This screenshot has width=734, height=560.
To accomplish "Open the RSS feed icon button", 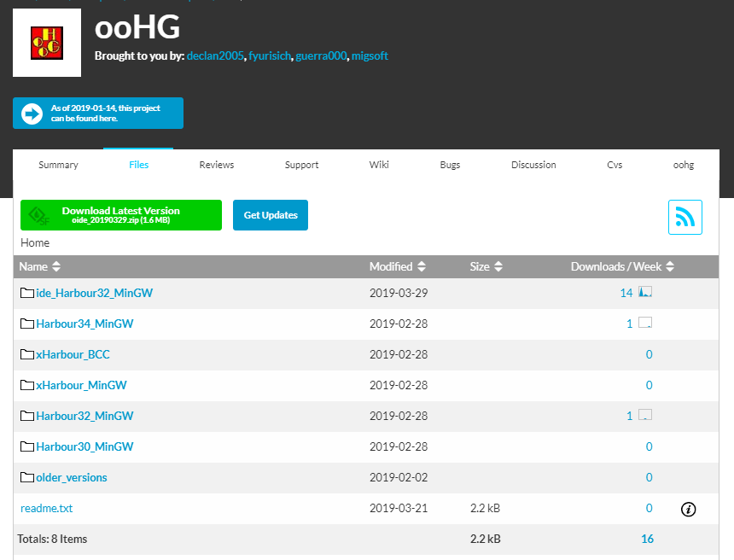I will (x=684, y=218).
